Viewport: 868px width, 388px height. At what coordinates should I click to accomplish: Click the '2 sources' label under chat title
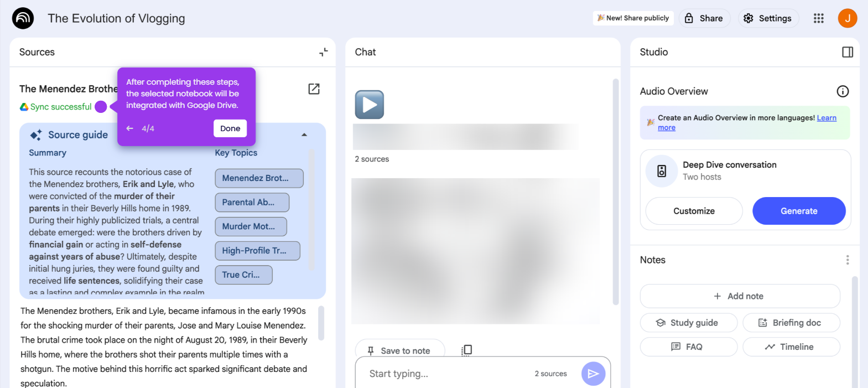(372, 159)
